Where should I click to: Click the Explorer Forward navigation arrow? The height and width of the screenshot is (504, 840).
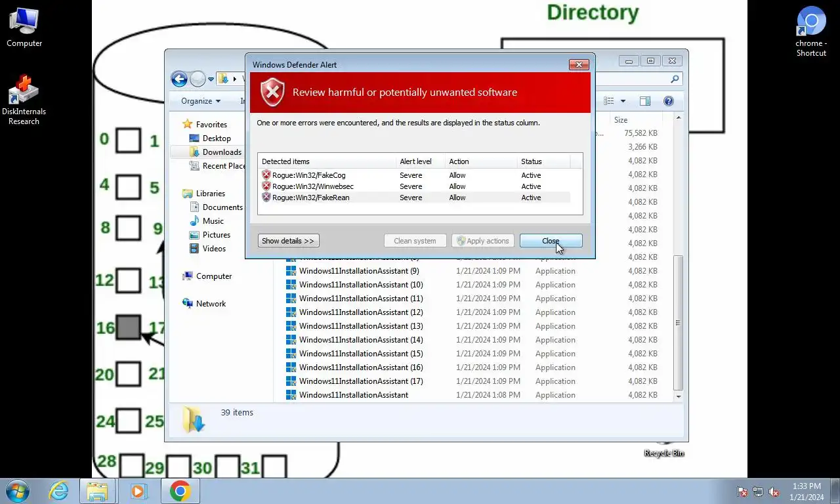click(x=198, y=79)
